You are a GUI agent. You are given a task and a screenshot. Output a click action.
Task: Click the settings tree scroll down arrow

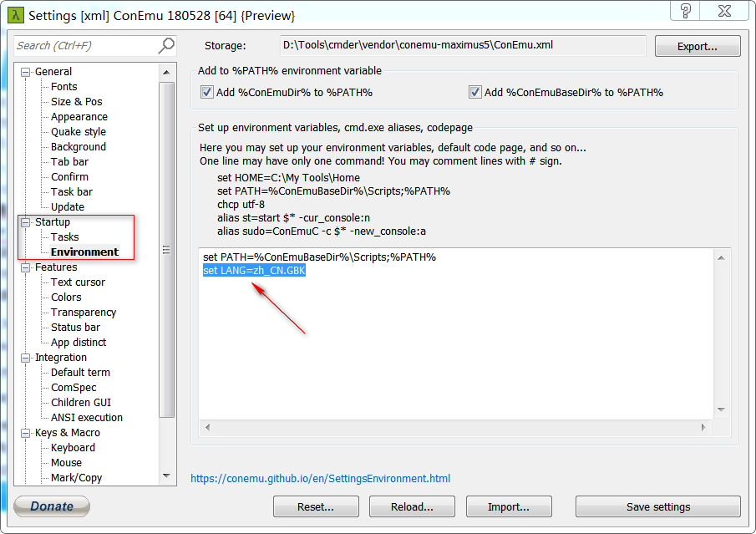click(166, 476)
